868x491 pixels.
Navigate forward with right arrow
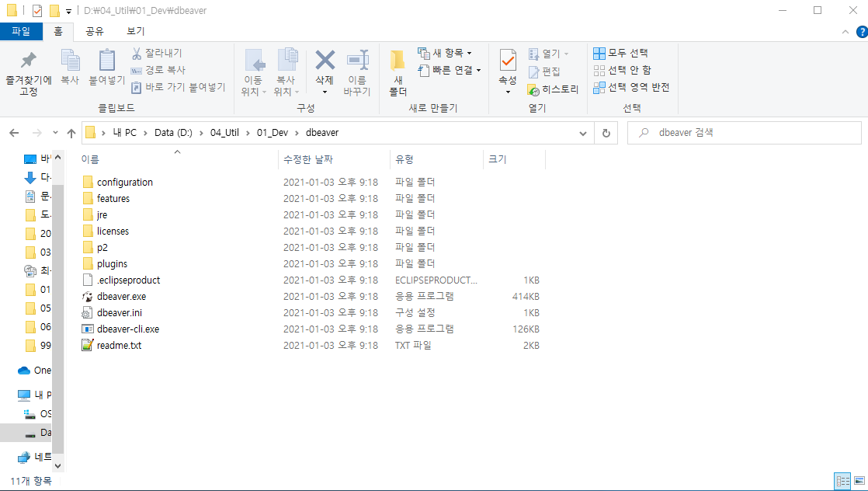(37, 133)
